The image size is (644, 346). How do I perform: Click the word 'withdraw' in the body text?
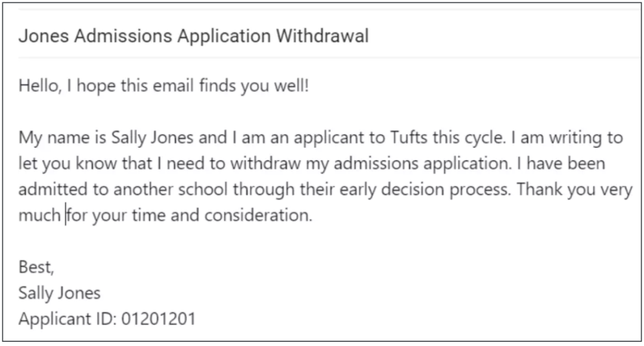coord(266,163)
